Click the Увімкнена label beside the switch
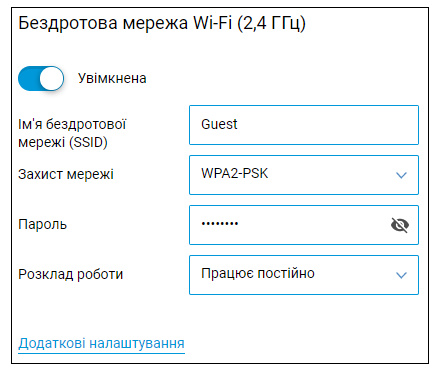 [x=112, y=79]
